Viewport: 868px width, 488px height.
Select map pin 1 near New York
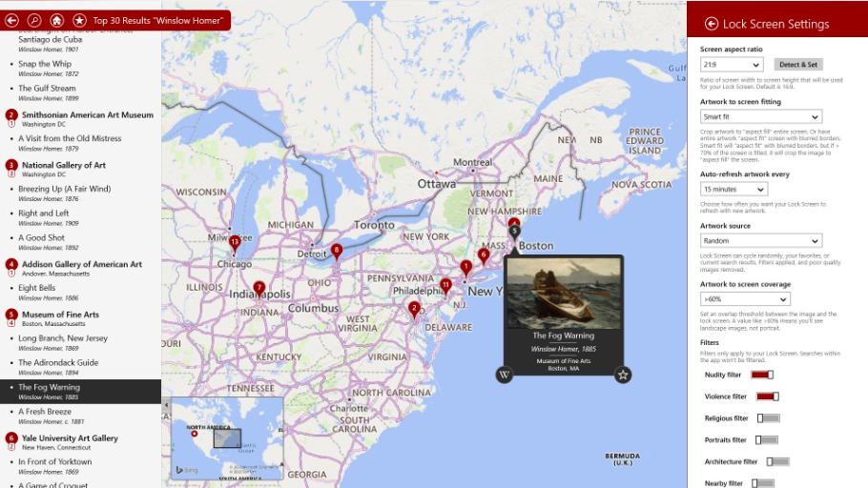pyautogui.click(x=466, y=269)
